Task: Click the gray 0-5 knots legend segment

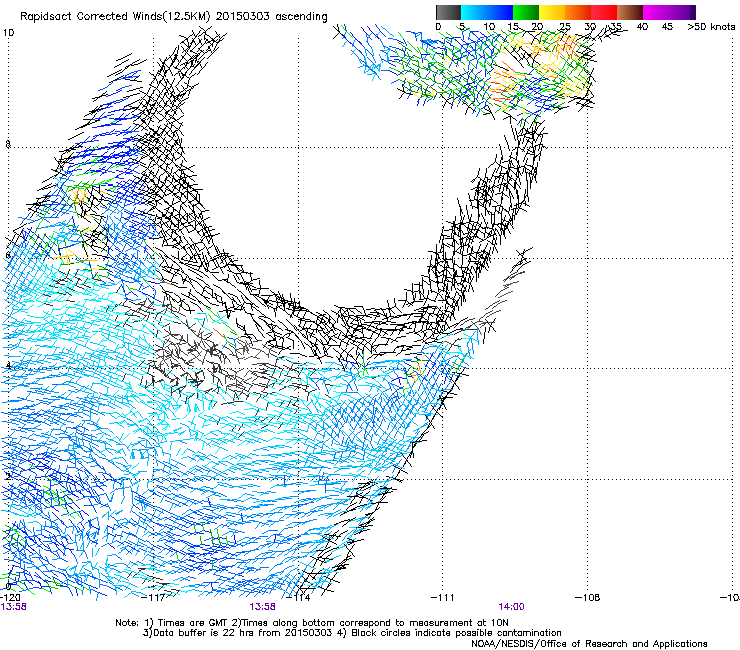Action: pyautogui.click(x=448, y=12)
